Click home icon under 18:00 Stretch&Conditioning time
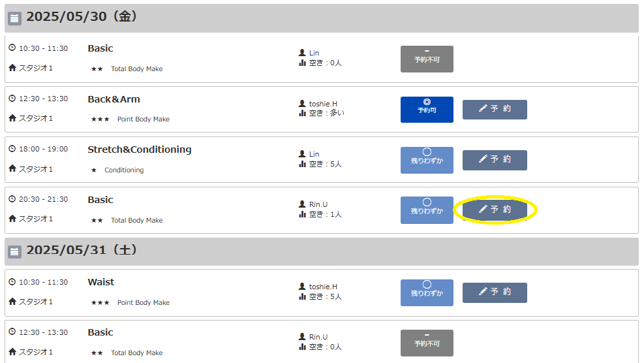Screen dimensions: 644x363 pos(12,168)
